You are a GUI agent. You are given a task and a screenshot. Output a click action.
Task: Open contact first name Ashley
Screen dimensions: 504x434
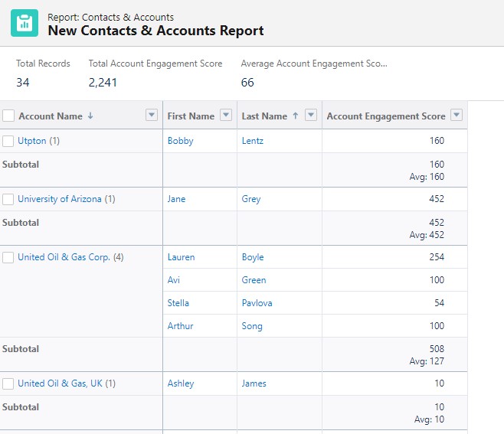pyautogui.click(x=181, y=383)
